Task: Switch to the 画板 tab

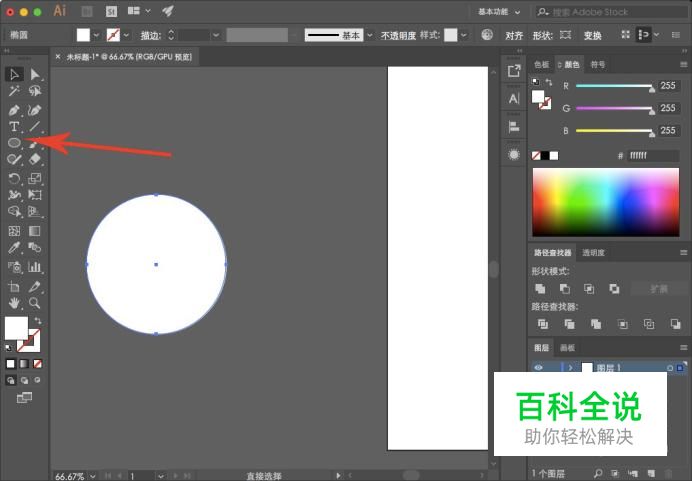Action: [x=568, y=348]
